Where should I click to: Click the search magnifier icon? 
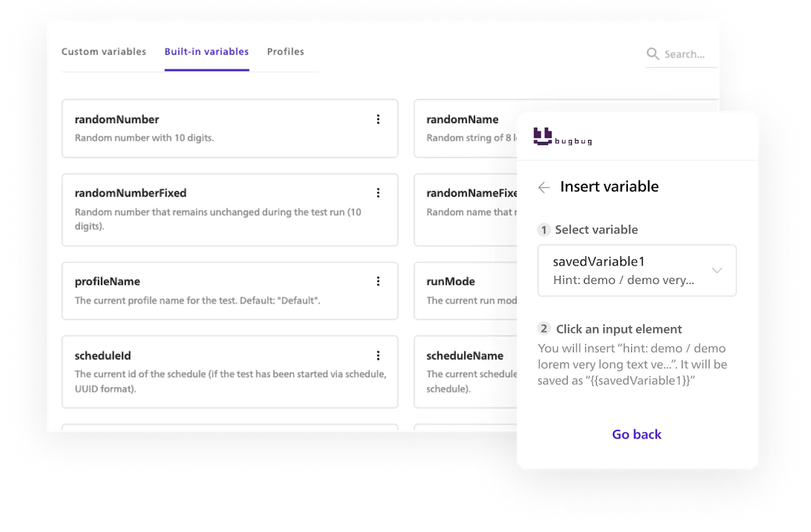point(653,54)
